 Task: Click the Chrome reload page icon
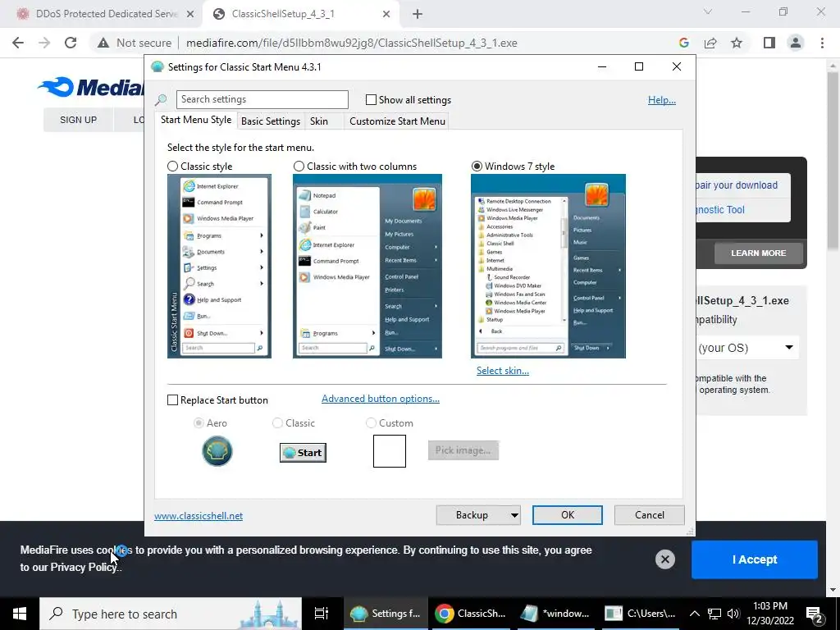71,43
